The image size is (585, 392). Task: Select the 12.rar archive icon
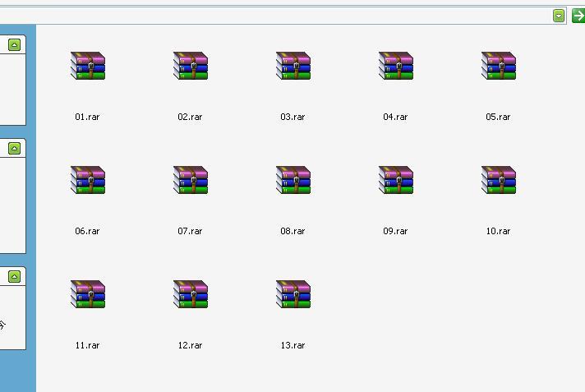tap(191, 294)
